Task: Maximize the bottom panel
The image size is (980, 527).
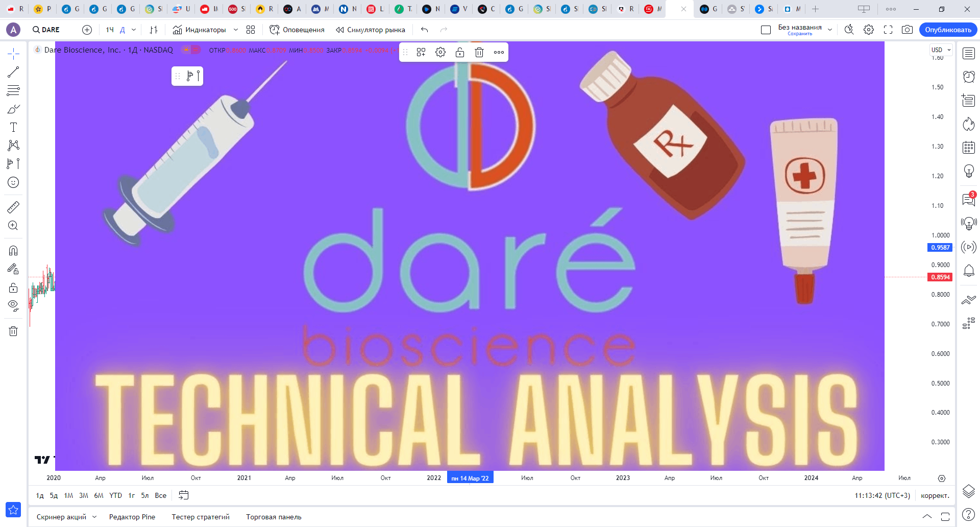Action: click(x=945, y=517)
